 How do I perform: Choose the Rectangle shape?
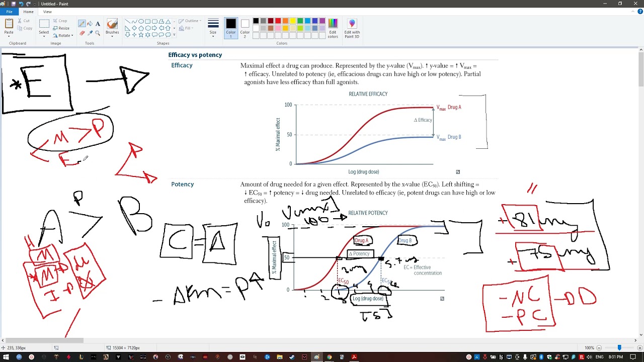148,21
